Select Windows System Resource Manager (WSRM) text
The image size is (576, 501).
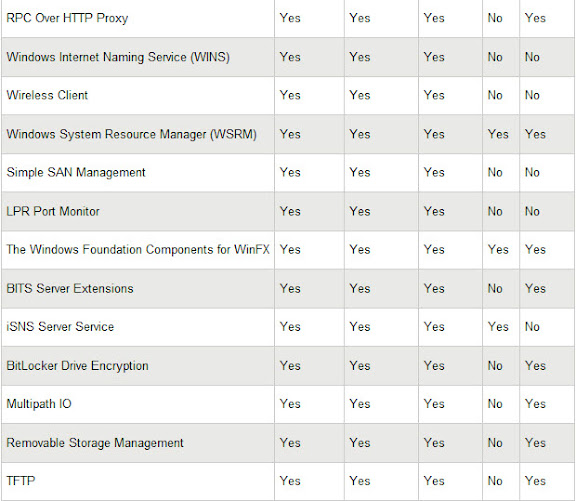coord(132,134)
